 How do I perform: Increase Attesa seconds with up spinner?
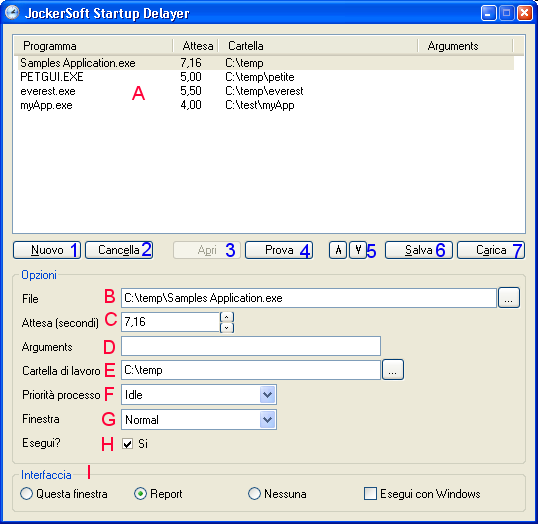(x=227, y=317)
